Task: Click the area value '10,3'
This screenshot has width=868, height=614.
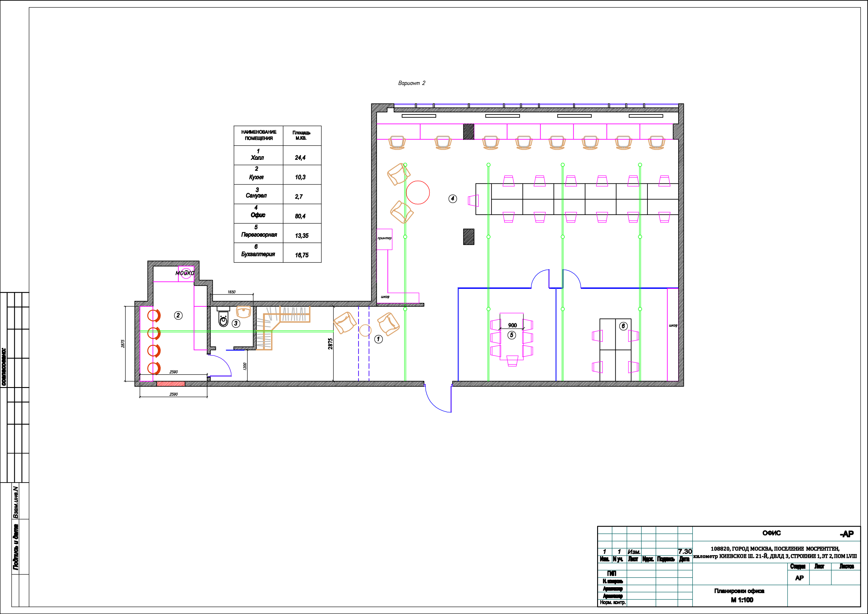Action: 300,177
